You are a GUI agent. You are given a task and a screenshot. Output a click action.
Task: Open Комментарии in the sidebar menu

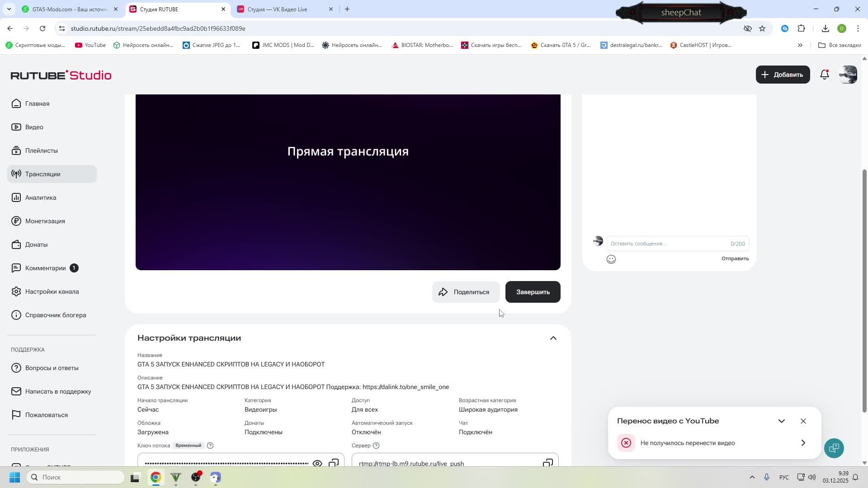[x=45, y=268]
